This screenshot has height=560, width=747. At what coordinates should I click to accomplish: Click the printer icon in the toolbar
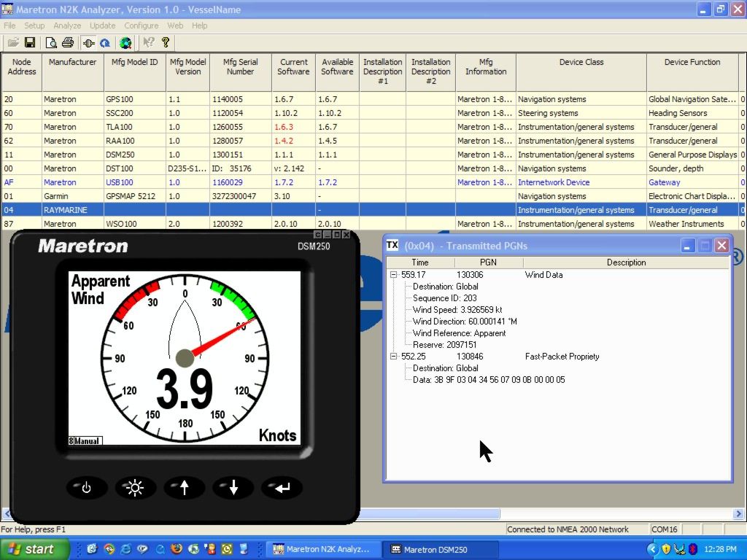pyautogui.click(x=68, y=43)
